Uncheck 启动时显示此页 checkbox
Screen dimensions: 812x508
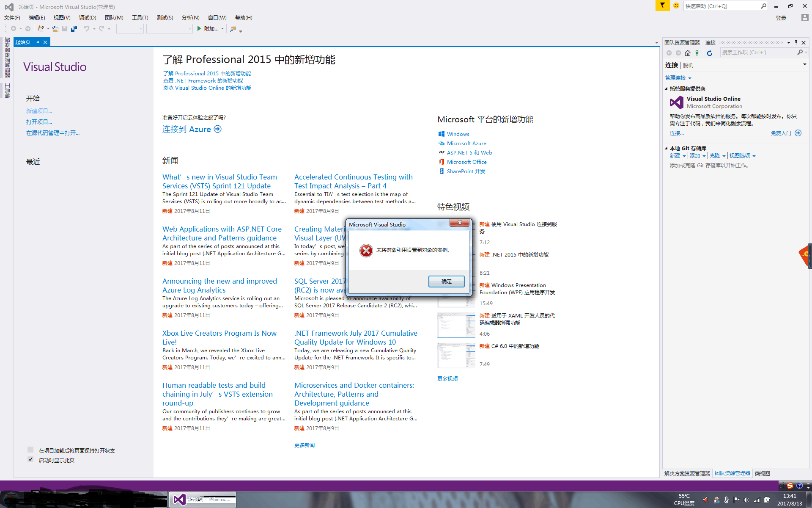pyautogui.click(x=30, y=459)
